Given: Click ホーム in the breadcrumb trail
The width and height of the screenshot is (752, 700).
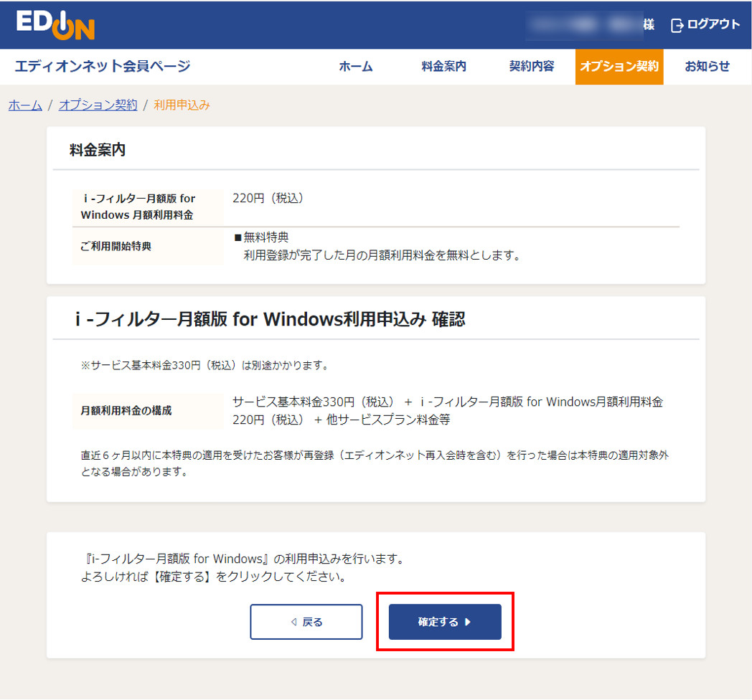Looking at the screenshot, I should pos(24,104).
